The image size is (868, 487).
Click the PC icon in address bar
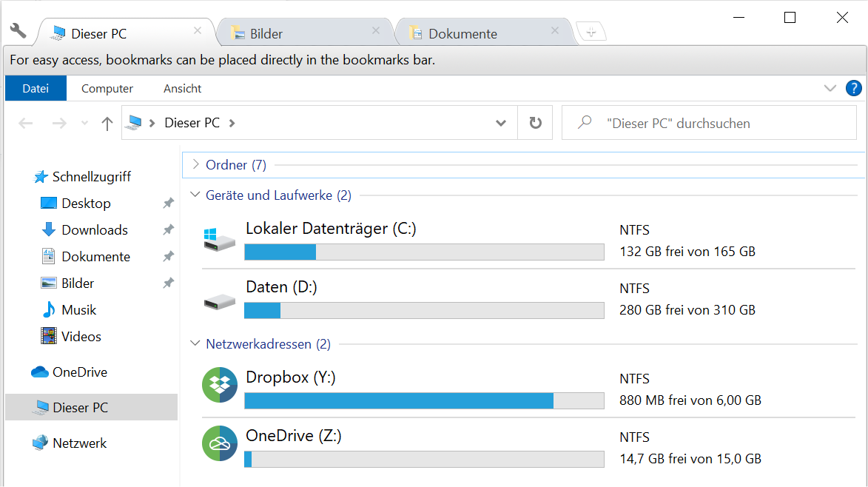tap(133, 122)
